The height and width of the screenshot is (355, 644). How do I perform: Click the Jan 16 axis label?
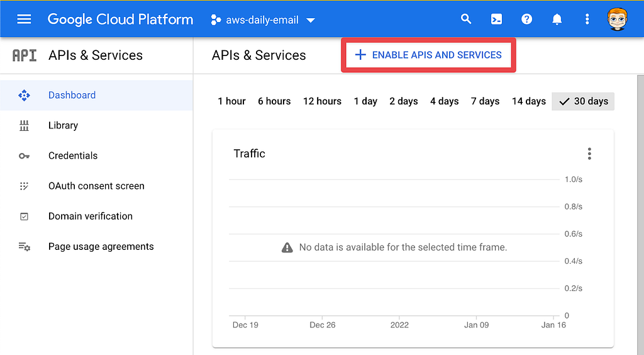[553, 325]
